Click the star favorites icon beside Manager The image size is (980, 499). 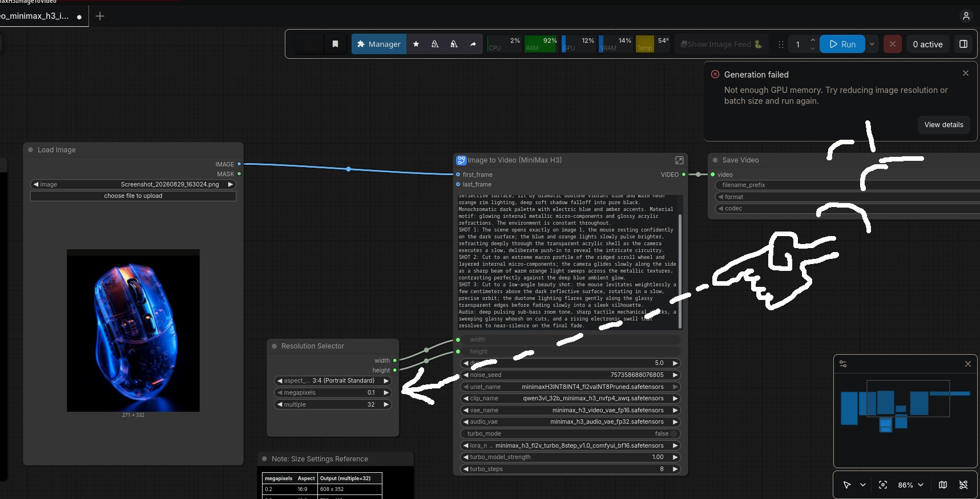coord(416,44)
